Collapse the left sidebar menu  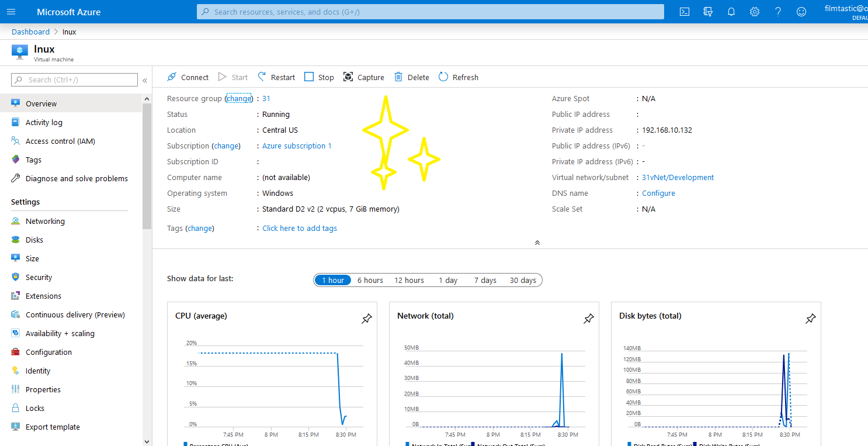coord(145,80)
